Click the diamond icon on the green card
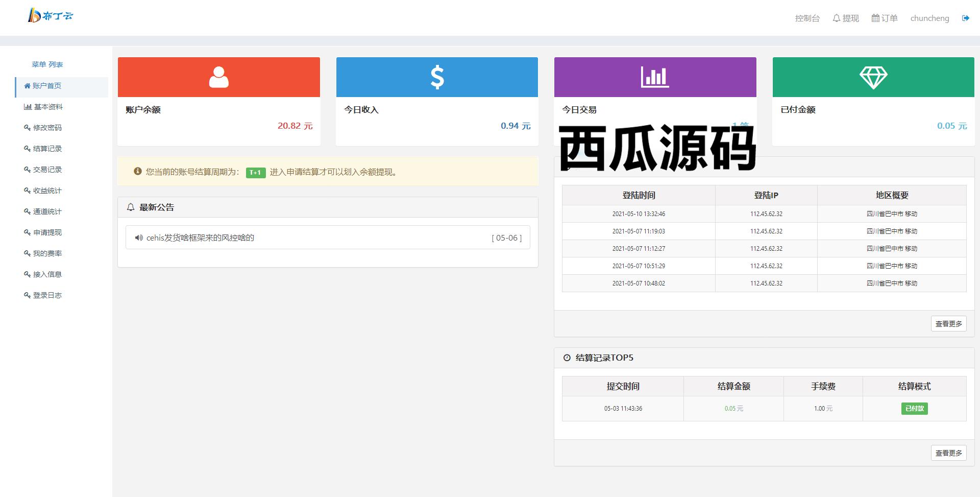The width and height of the screenshot is (980, 497). tap(873, 78)
